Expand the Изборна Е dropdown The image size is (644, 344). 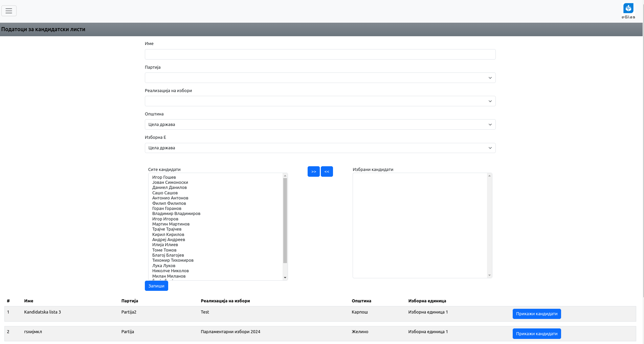coord(320,148)
